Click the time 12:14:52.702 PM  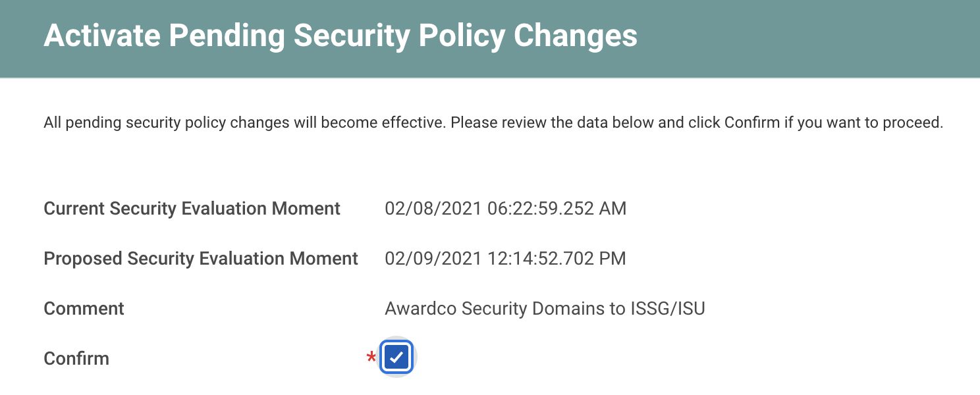[557, 259]
